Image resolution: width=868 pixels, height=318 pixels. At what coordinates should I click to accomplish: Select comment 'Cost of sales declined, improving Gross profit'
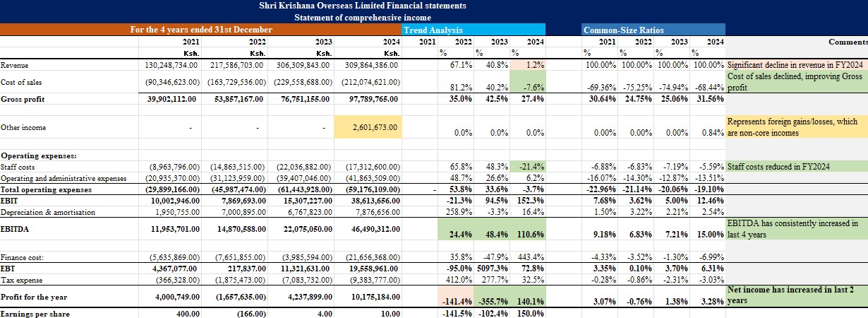796,82
